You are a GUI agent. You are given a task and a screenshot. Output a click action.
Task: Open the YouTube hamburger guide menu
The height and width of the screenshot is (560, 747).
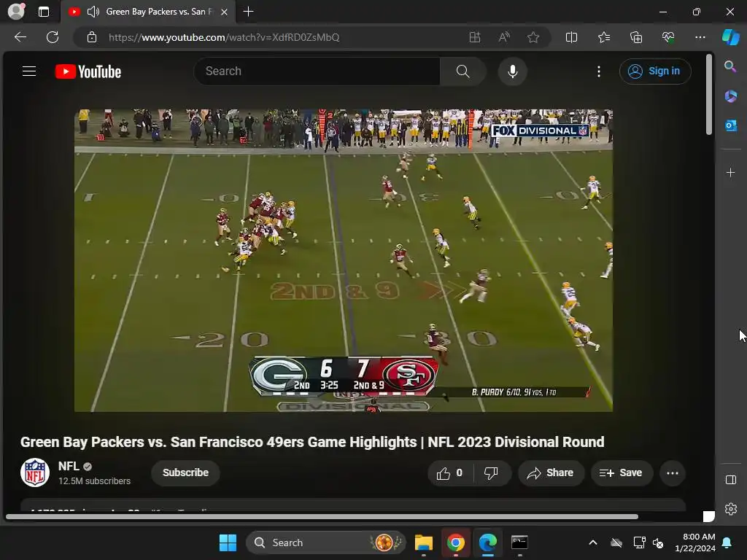[x=29, y=71]
